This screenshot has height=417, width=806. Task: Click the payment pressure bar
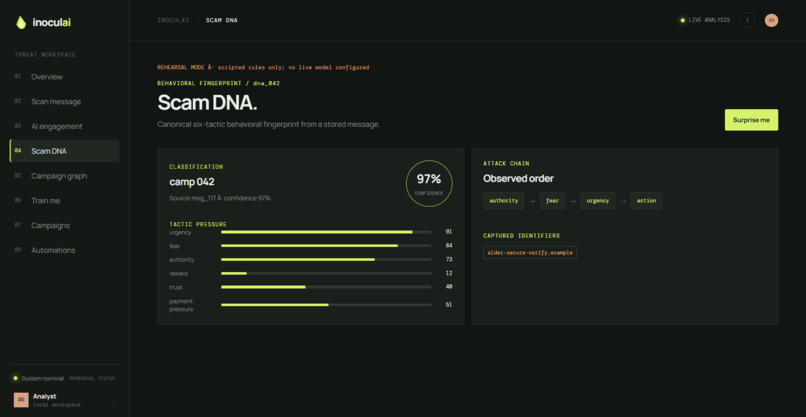coord(326,305)
